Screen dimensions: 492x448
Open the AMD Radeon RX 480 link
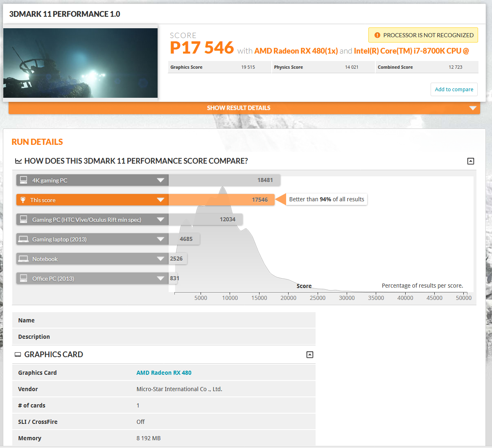coord(164,373)
